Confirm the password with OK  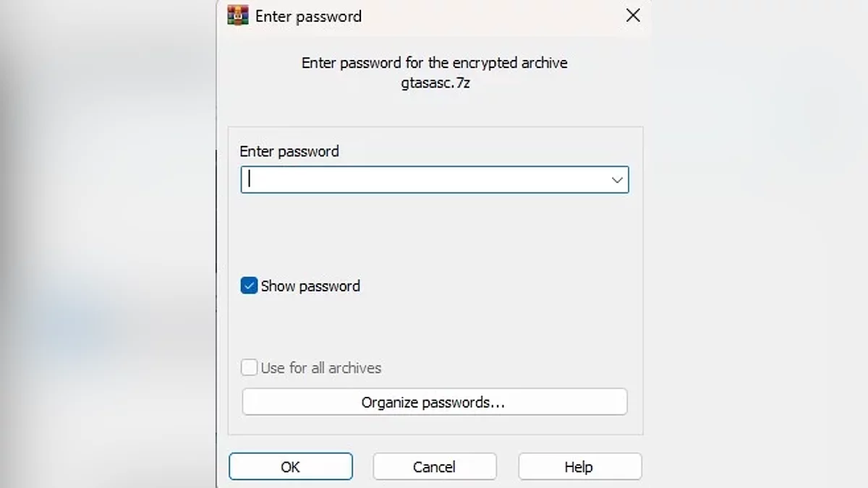tap(290, 467)
